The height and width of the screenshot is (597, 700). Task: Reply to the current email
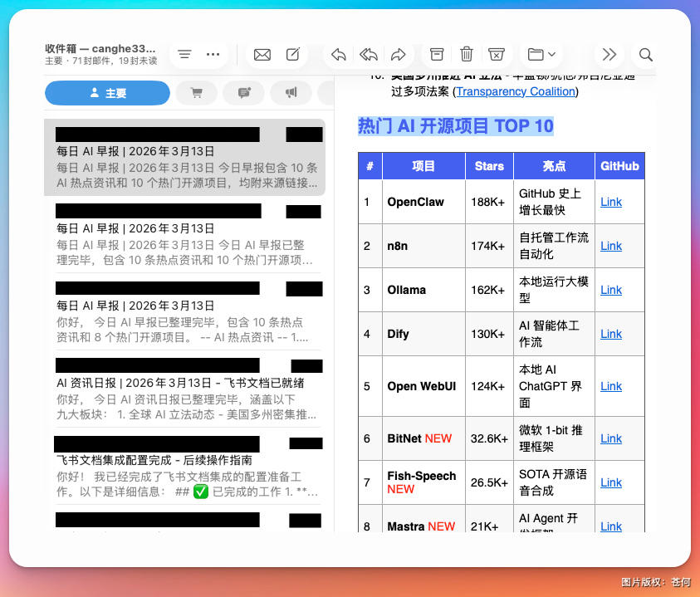337,55
